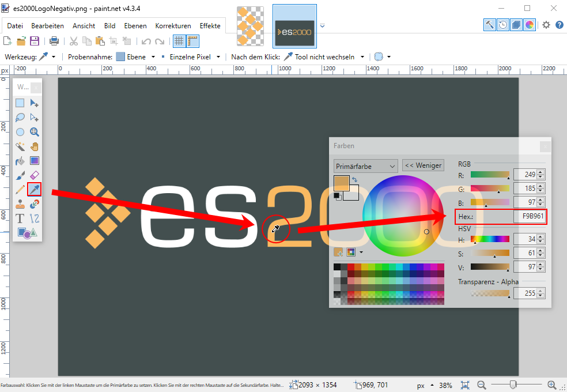This screenshot has height=392, width=567.
Task: Reset colors to black and white
Action: (337, 196)
